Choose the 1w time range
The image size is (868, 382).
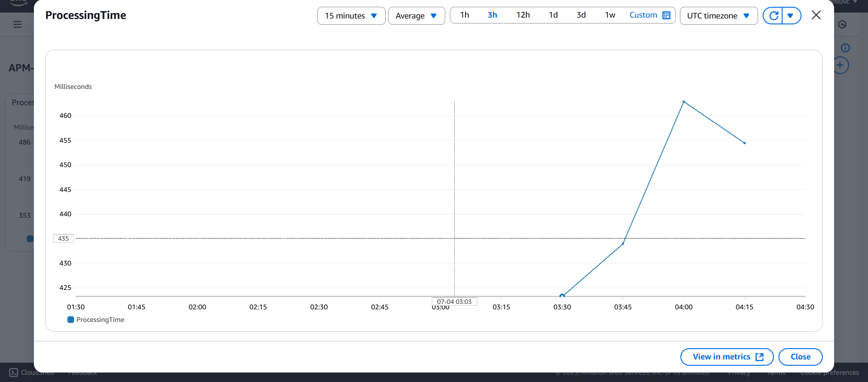click(x=610, y=15)
